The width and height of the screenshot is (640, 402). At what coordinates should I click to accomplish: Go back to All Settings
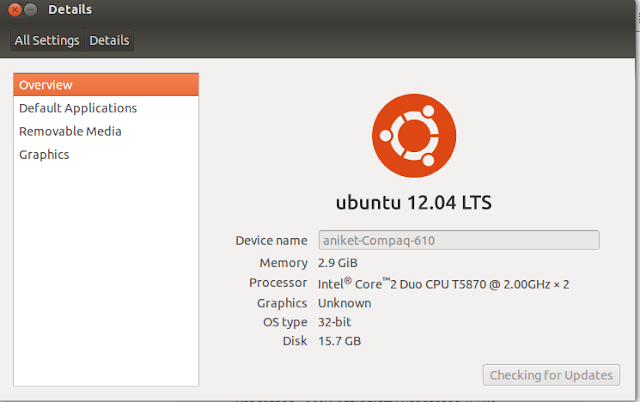click(47, 40)
